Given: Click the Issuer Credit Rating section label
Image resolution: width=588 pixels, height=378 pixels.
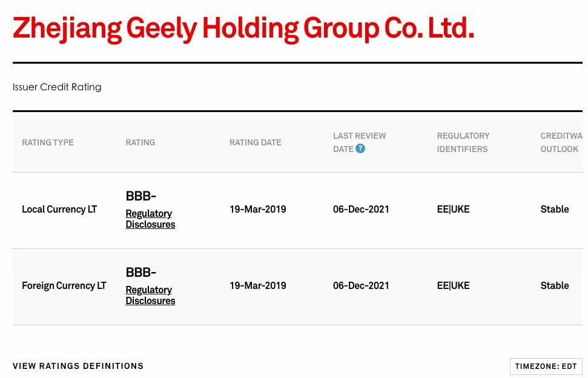Looking at the screenshot, I should 57,87.
